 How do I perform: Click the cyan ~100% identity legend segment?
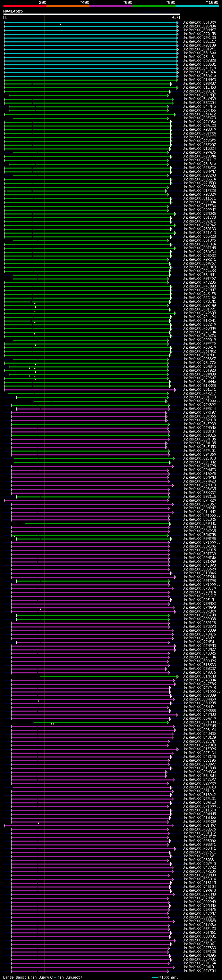point(197,6)
